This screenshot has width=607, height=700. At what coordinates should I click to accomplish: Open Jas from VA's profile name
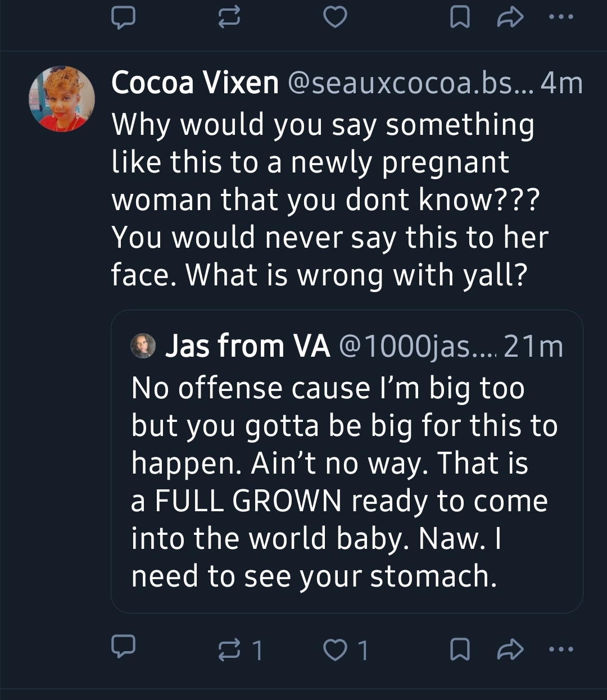point(247,346)
